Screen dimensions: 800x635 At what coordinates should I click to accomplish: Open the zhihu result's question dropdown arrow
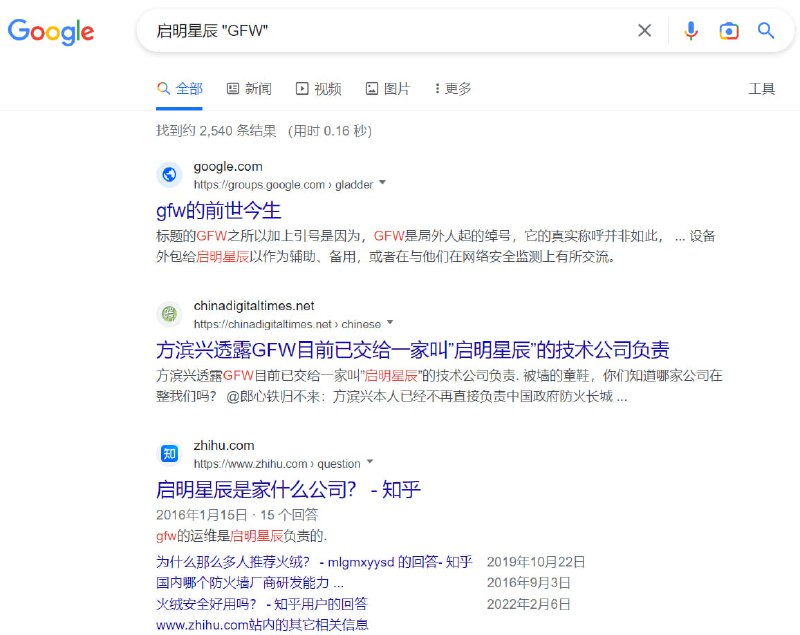[x=369, y=463]
